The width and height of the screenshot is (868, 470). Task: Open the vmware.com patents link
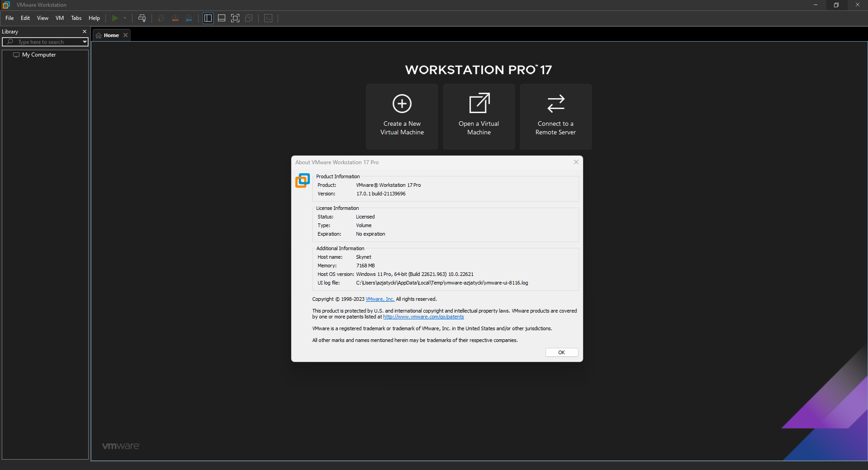pos(423,317)
